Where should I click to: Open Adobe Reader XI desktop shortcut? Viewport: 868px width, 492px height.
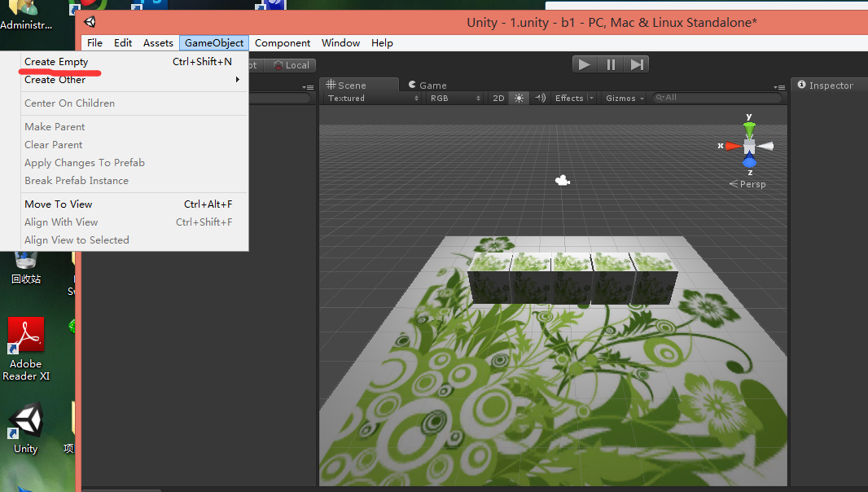(25, 349)
